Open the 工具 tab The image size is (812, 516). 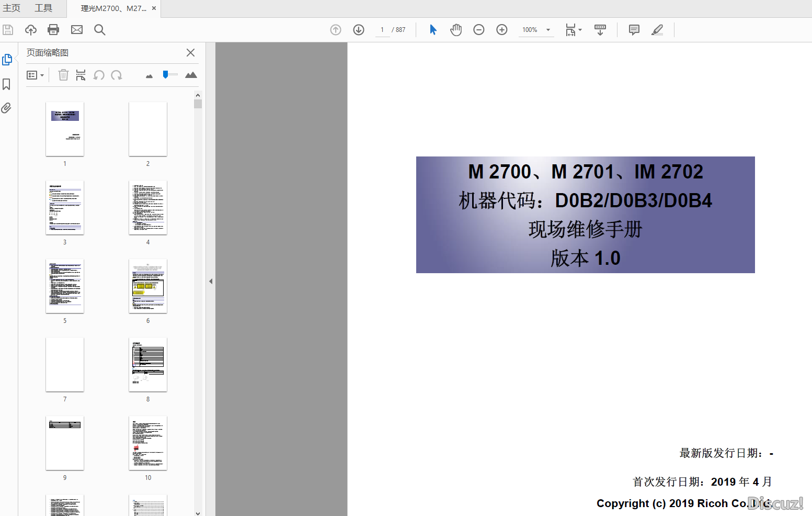click(43, 8)
